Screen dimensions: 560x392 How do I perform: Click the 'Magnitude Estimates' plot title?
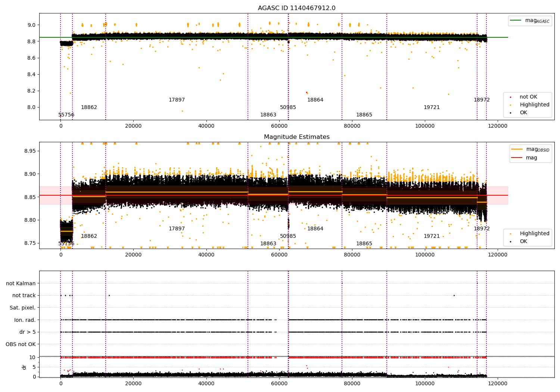pos(297,137)
